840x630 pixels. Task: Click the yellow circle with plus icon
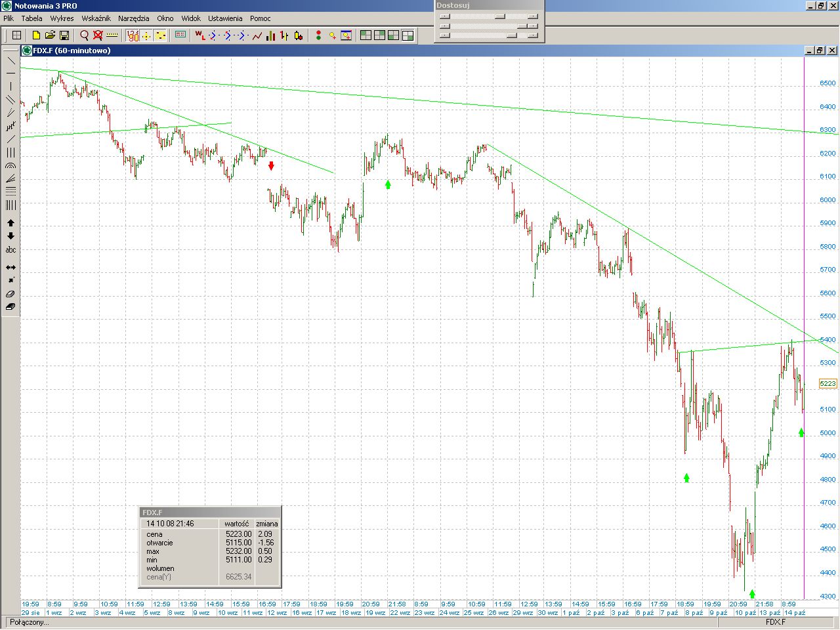[333, 35]
